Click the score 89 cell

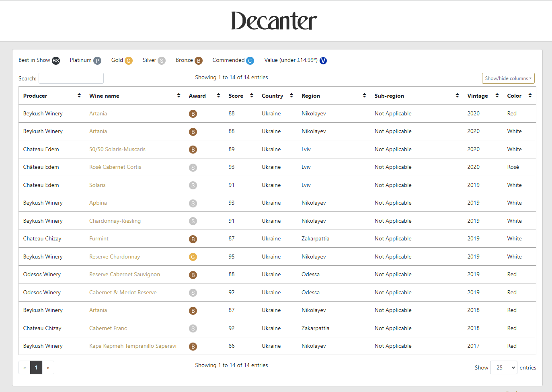click(232, 149)
